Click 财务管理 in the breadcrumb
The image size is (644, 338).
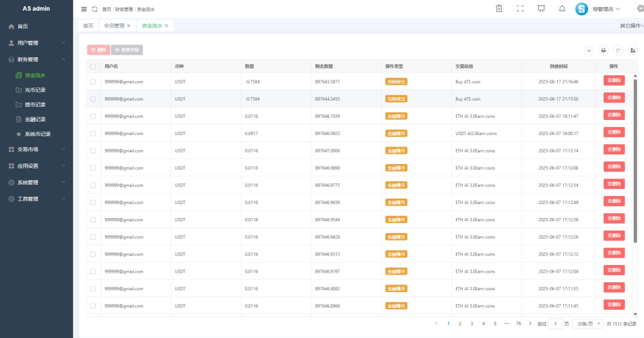point(124,9)
